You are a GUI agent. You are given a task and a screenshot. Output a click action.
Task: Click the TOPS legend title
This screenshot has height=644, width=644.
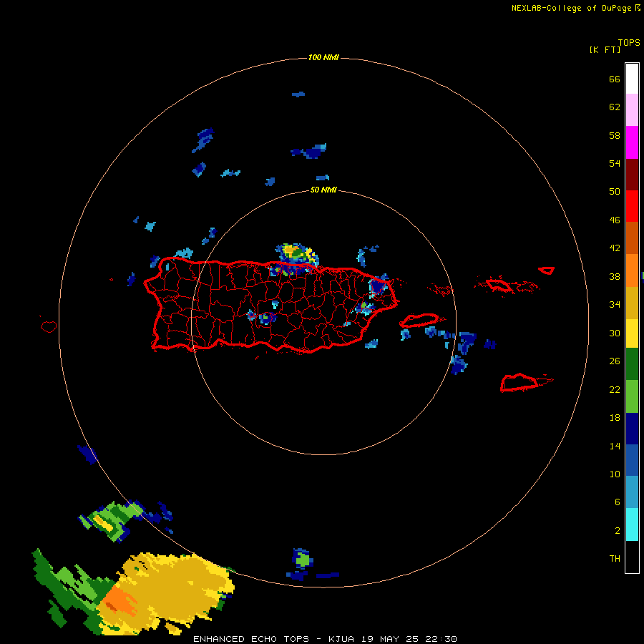tap(629, 43)
